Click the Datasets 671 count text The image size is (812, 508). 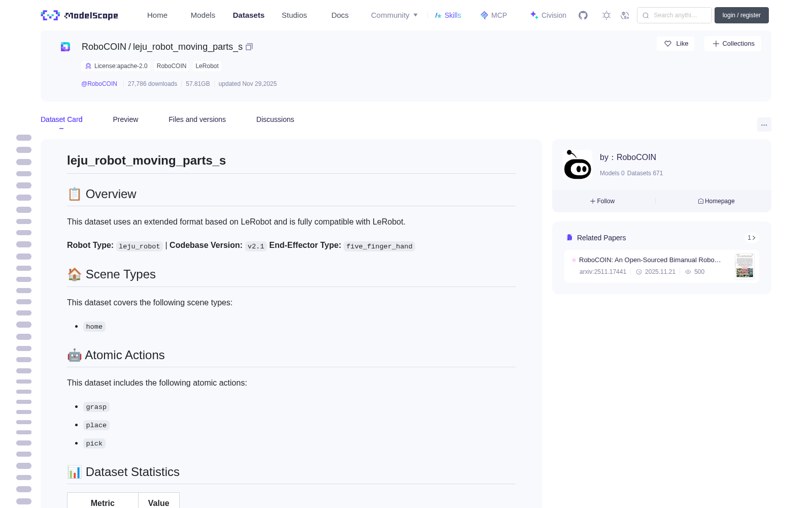[645, 173]
